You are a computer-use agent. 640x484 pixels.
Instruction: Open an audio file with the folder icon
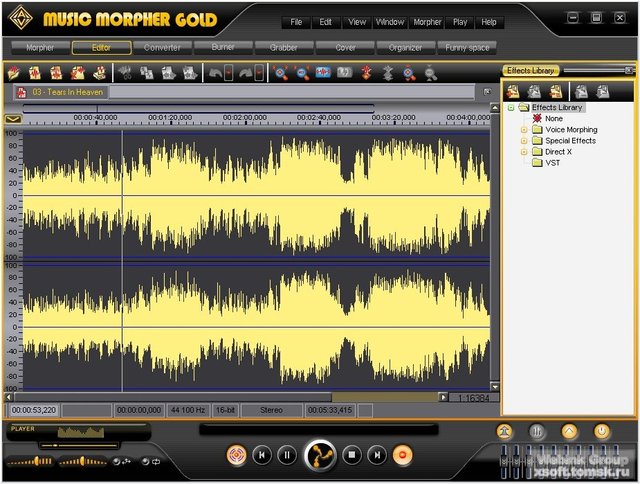point(13,73)
